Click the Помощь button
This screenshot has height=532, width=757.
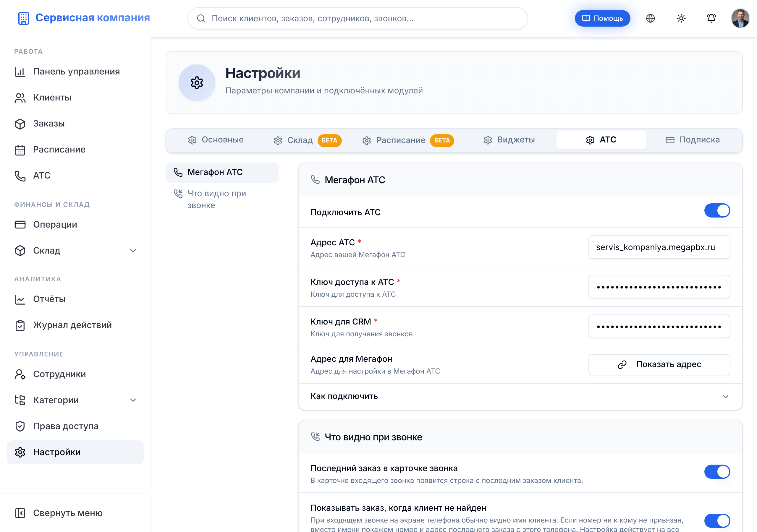click(602, 18)
